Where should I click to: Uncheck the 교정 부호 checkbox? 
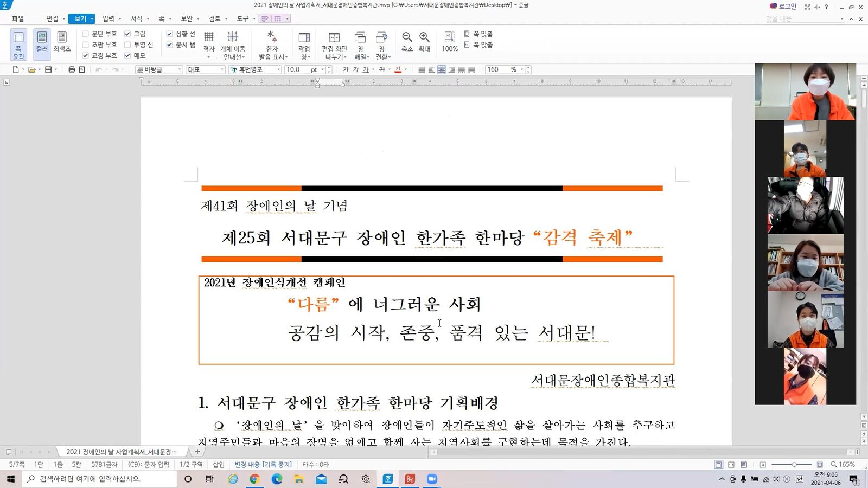(85, 55)
